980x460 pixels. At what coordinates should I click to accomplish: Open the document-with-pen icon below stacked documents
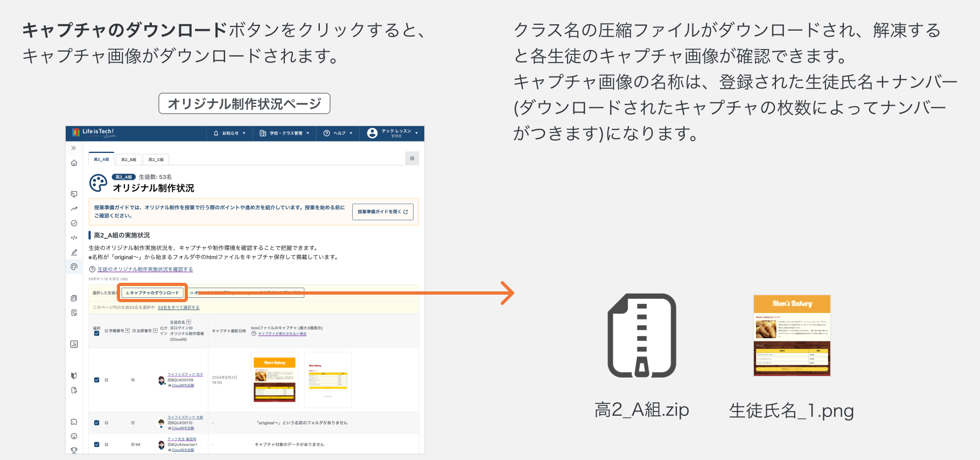(x=74, y=313)
